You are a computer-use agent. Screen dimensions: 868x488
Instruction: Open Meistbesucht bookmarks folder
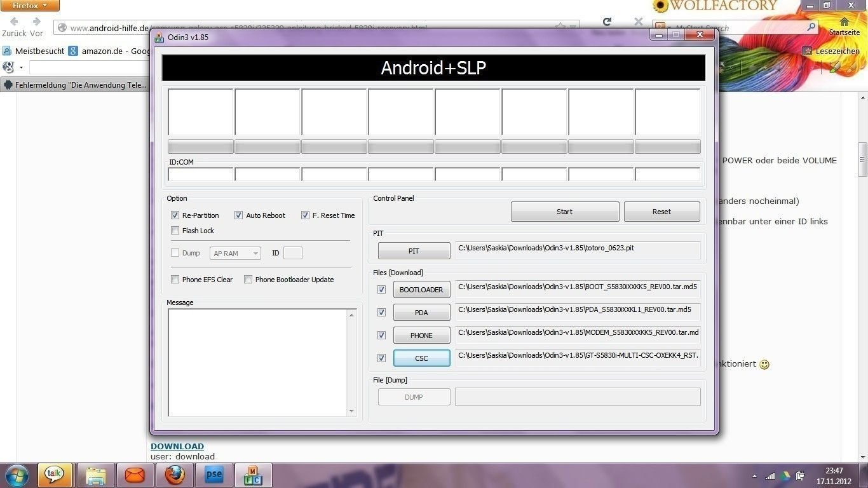pyautogui.click(x=33, y=51)
